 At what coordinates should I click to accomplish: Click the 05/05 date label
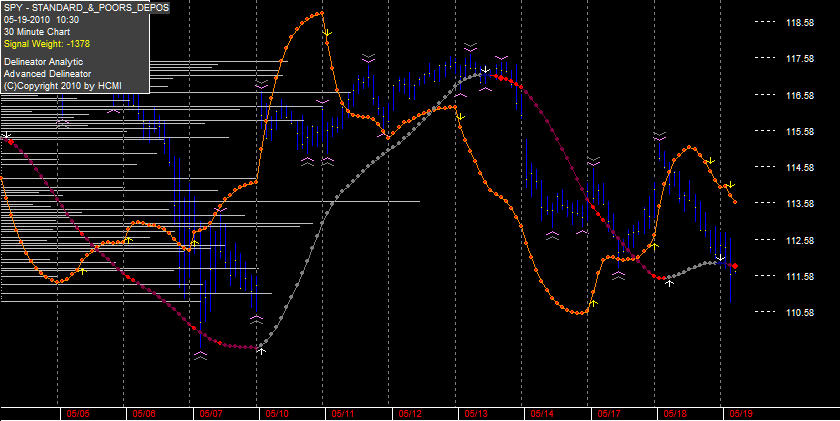click(78, 414)
